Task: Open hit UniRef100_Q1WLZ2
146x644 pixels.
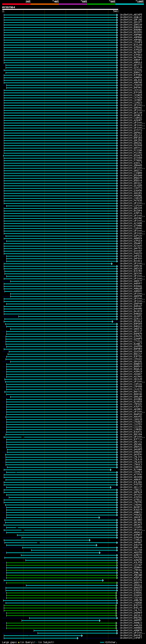Action: coord(131,17)
